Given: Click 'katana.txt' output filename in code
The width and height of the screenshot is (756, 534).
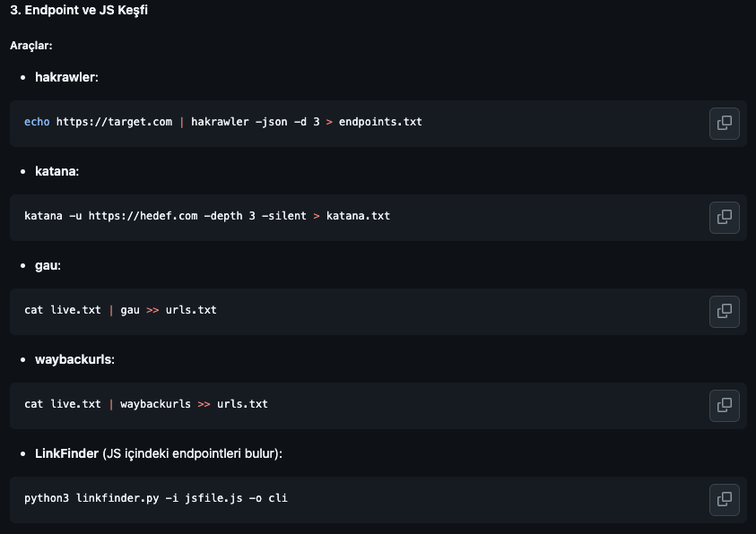Looking at the screenshot, I should click(358, 216).
